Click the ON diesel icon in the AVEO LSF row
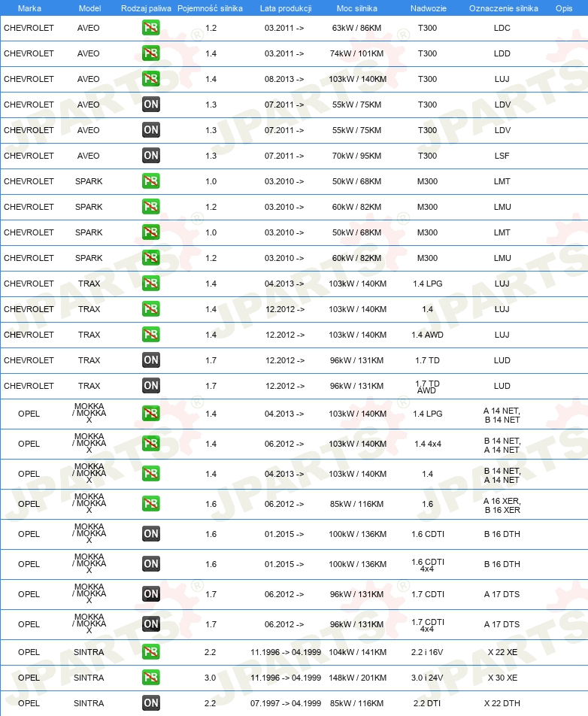The image size is (588, 716). [150, 156]
